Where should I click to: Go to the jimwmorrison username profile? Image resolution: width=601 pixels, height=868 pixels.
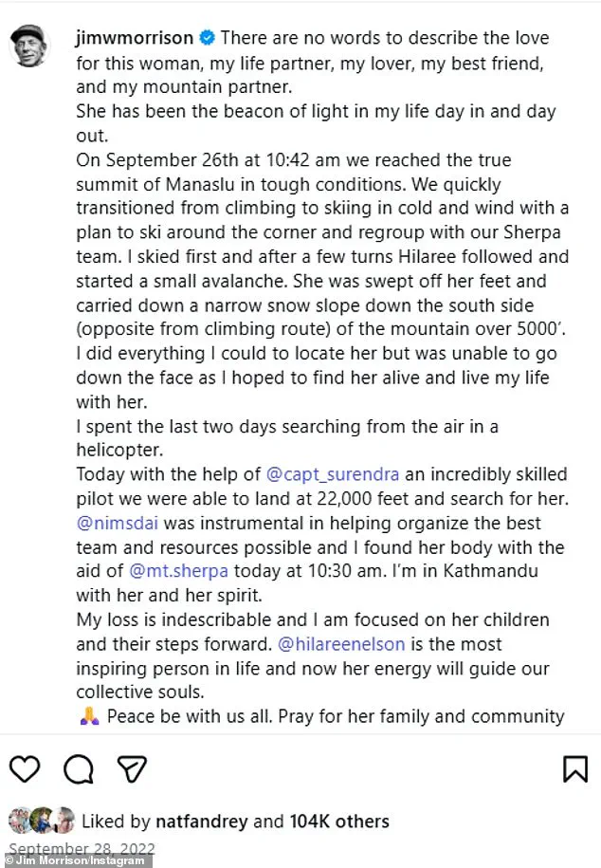(134, 39)
